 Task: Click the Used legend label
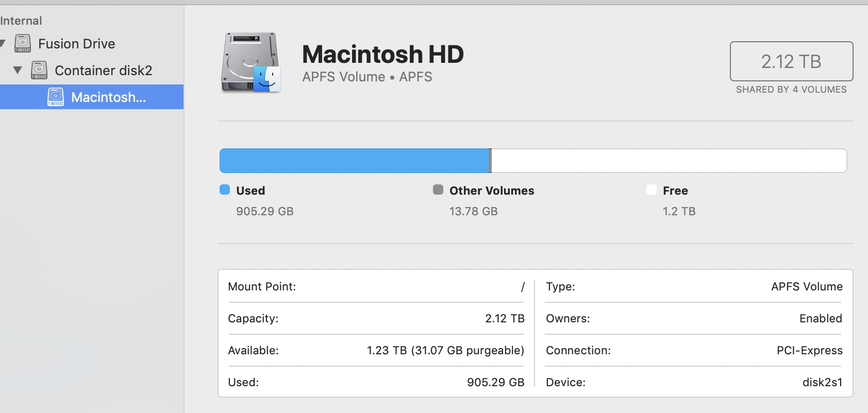(x=251, y=191)
